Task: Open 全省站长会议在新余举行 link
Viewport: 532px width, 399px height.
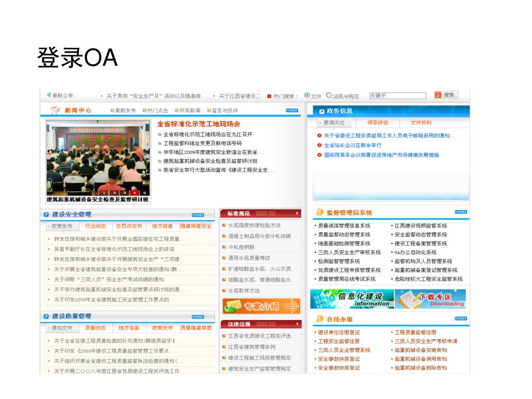Action: [353, 145]
